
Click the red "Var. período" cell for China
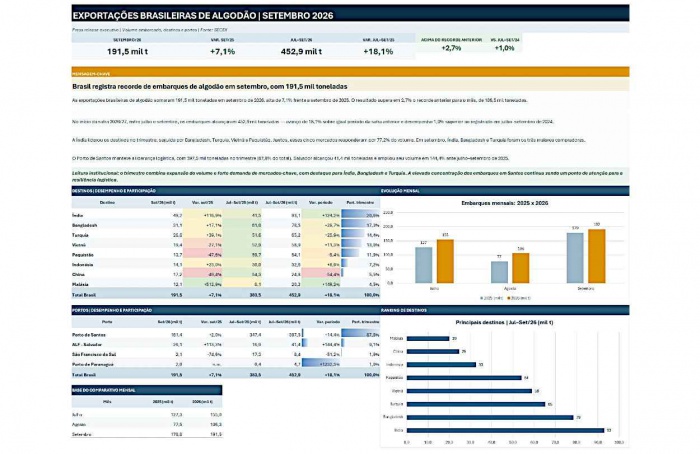pos(321,274)
